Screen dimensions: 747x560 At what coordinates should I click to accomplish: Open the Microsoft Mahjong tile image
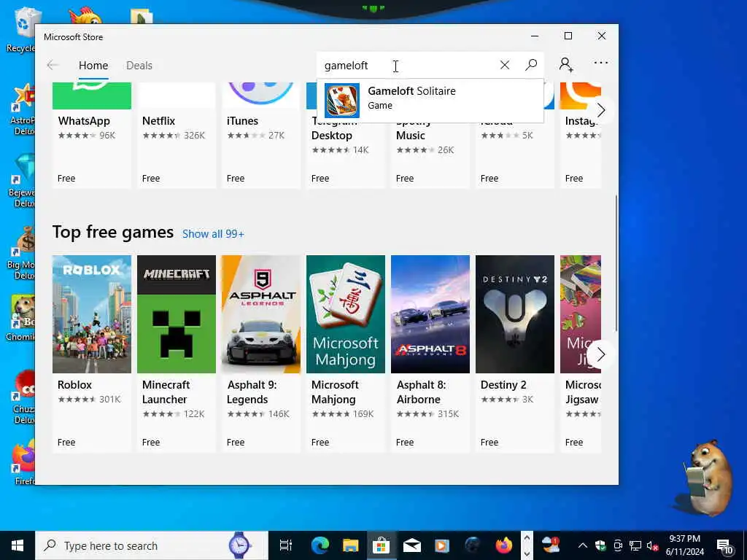pos(346,314)
